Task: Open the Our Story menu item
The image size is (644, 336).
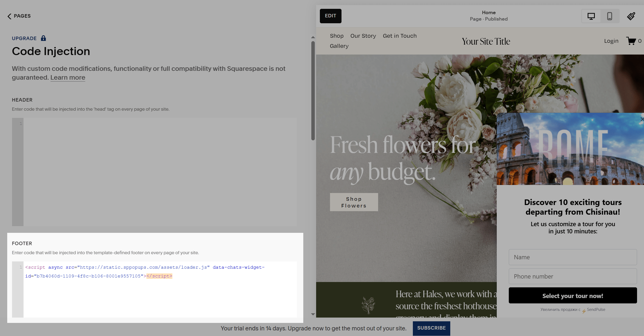Action: [363, 36]
